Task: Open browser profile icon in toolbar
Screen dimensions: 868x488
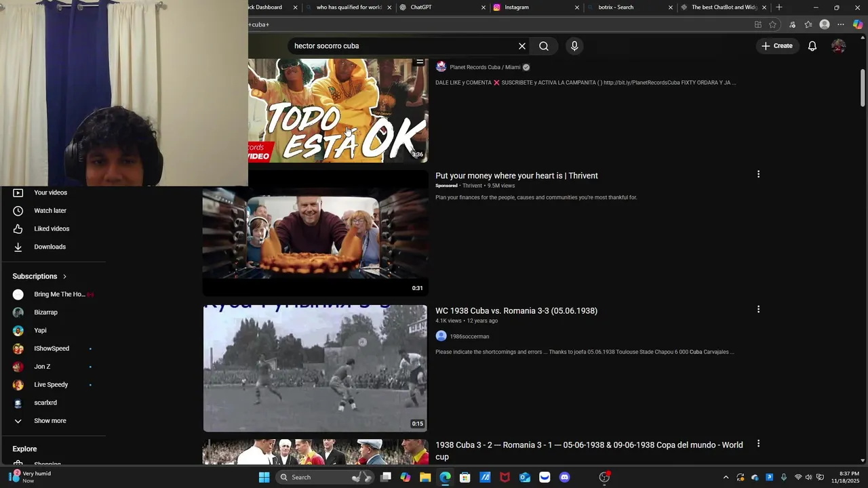Action: [x=825, y=24]
